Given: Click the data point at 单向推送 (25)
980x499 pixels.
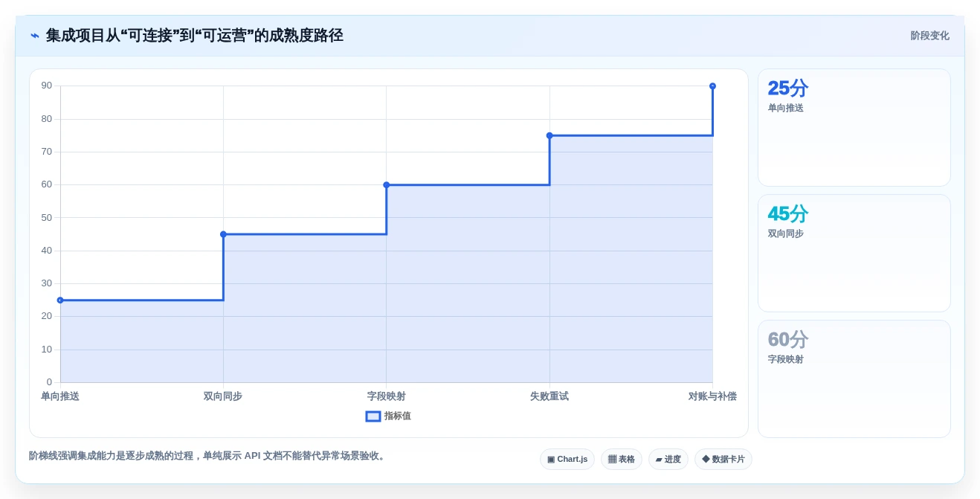Looking at the screenshot, I should click(60, 300).
